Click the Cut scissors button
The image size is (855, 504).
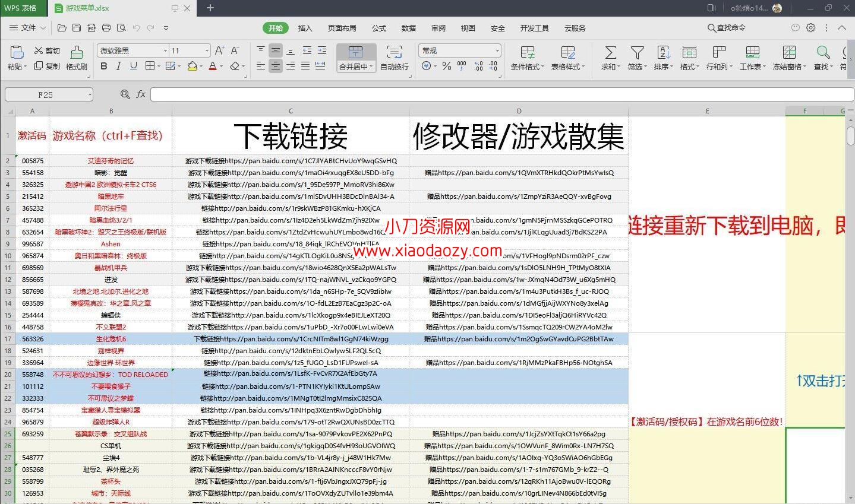point(47,50)
